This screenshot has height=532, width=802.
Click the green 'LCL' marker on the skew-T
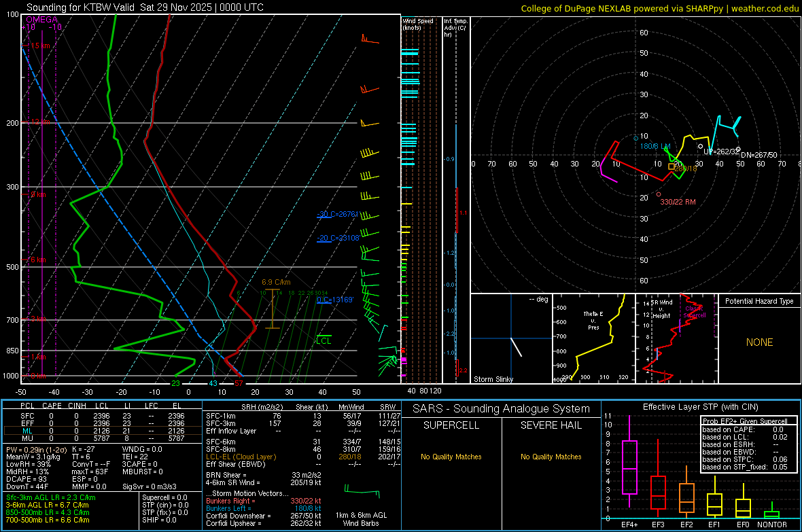[324, 340]
